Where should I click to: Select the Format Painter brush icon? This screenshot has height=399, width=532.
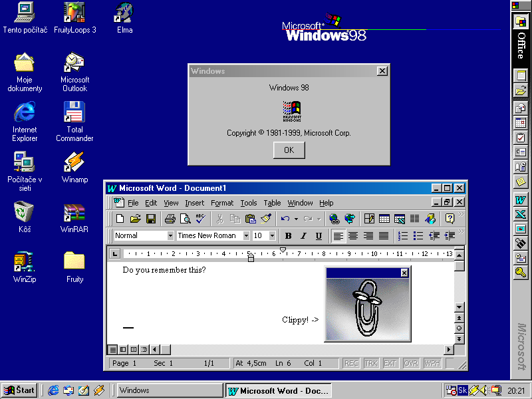[266, 219]
